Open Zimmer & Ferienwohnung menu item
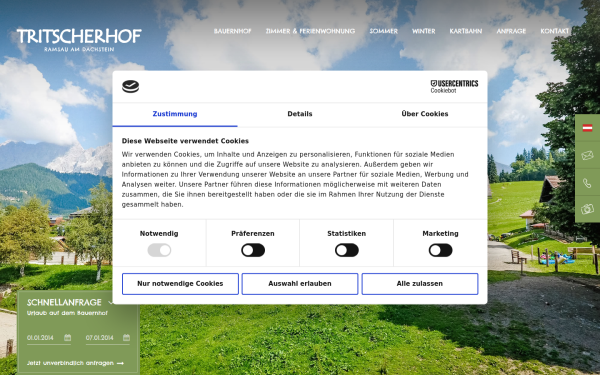The width and height of the screenshot is (600, 375). tap(310, 31)
